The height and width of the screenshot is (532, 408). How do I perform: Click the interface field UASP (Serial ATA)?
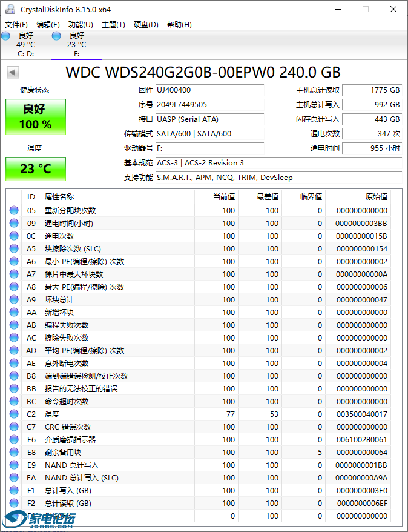click(x=210, y=119)
